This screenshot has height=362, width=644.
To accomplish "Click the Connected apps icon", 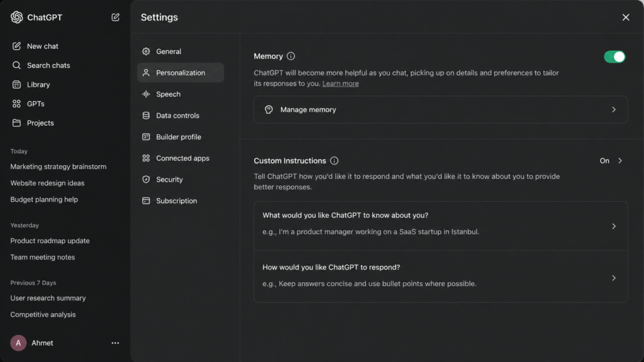I will click(x=146, y=158).
